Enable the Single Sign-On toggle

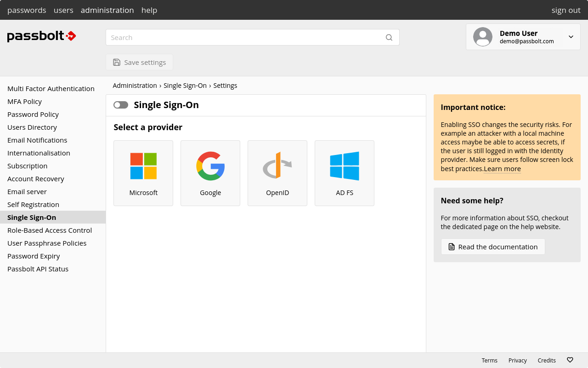point(121,105)
